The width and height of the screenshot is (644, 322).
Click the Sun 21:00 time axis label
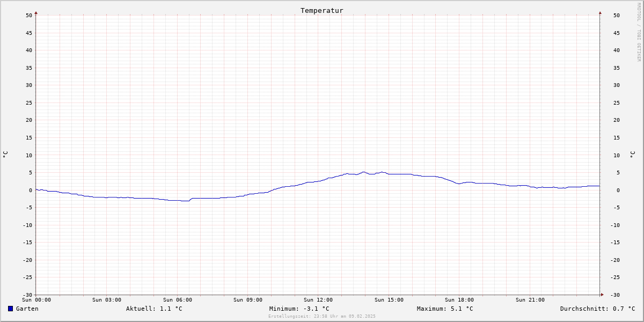[530, 300]
